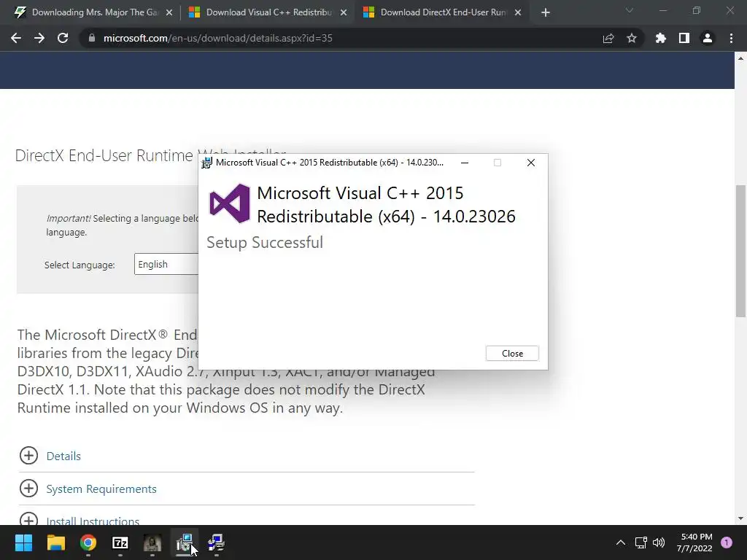Screen dimensions: 747x560
Task: Open the System Requirements link text
Action: click(101, 489)
